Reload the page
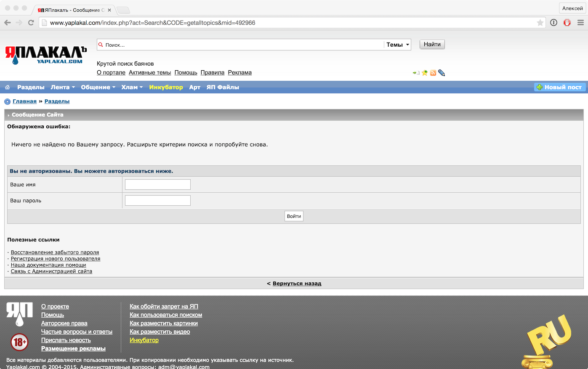The width and height of the screenshot is (588, 369). 31,23
